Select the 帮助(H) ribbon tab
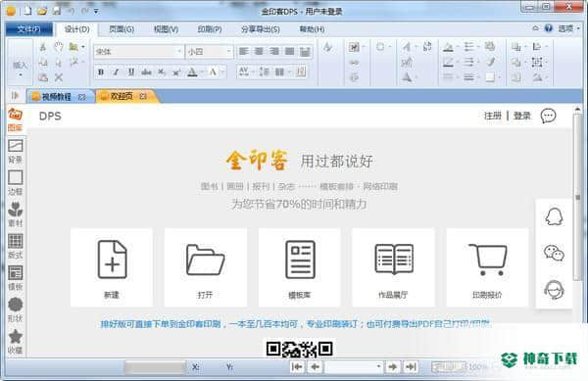This screenshot has height=381, width=588. tap(312, 29)
